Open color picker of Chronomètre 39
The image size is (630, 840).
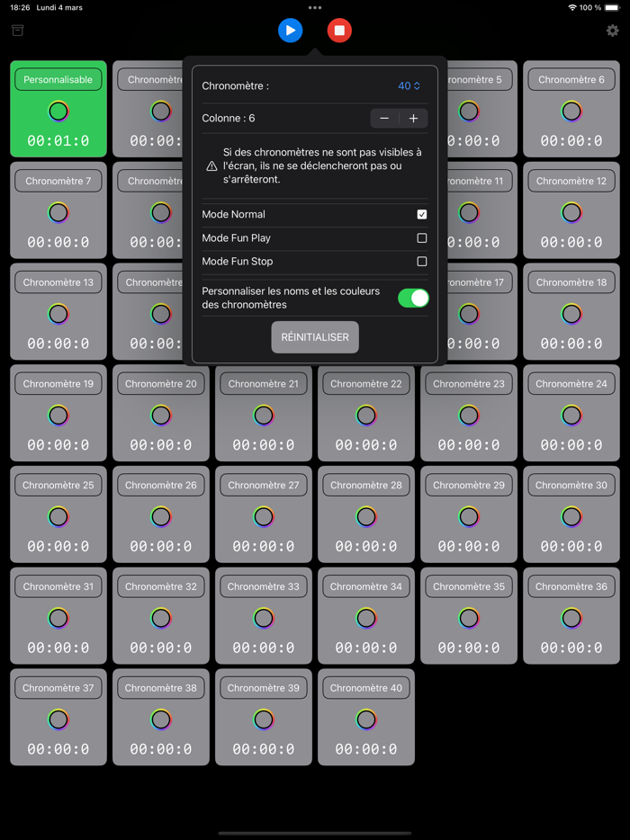tap(264, 719)
